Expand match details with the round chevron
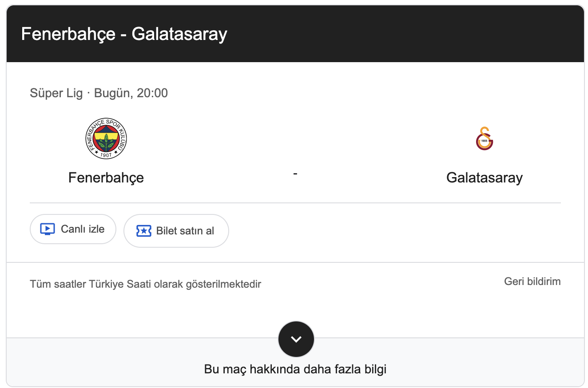The height and width of the screenshot is (388, 588). pos(296,339)
